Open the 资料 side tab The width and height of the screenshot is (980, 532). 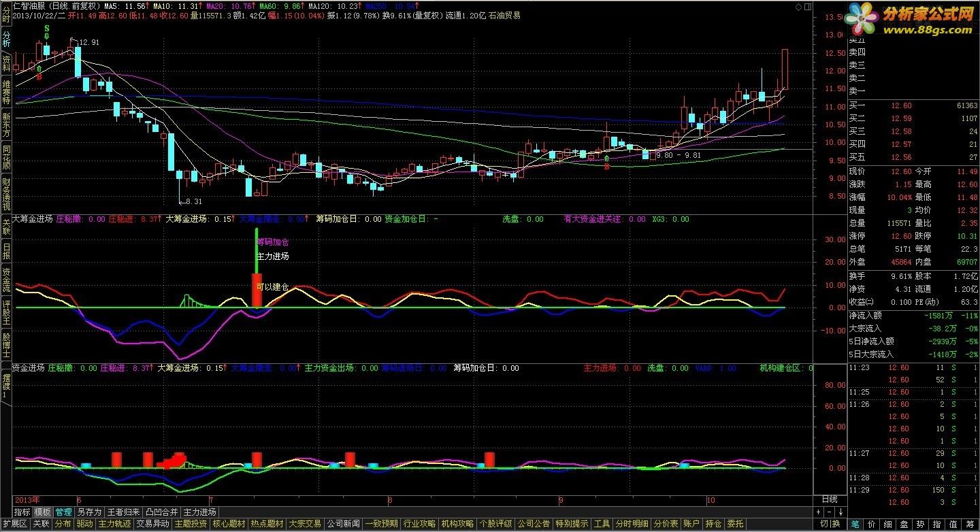click(x=6, y=65)
